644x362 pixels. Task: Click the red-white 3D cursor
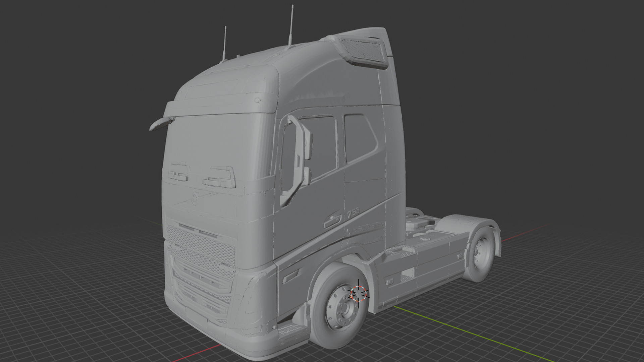359,294
